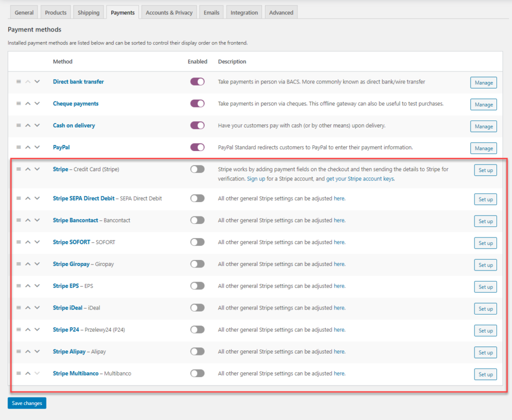512x420 pixels.
Task: Switch to the Emails tab
Action: point(211,12)
